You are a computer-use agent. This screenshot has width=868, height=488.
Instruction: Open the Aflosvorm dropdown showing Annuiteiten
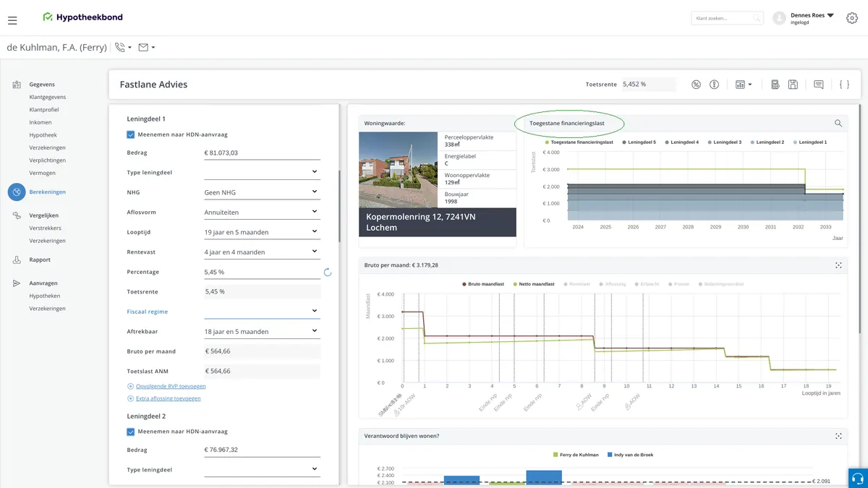coord(262,213)
